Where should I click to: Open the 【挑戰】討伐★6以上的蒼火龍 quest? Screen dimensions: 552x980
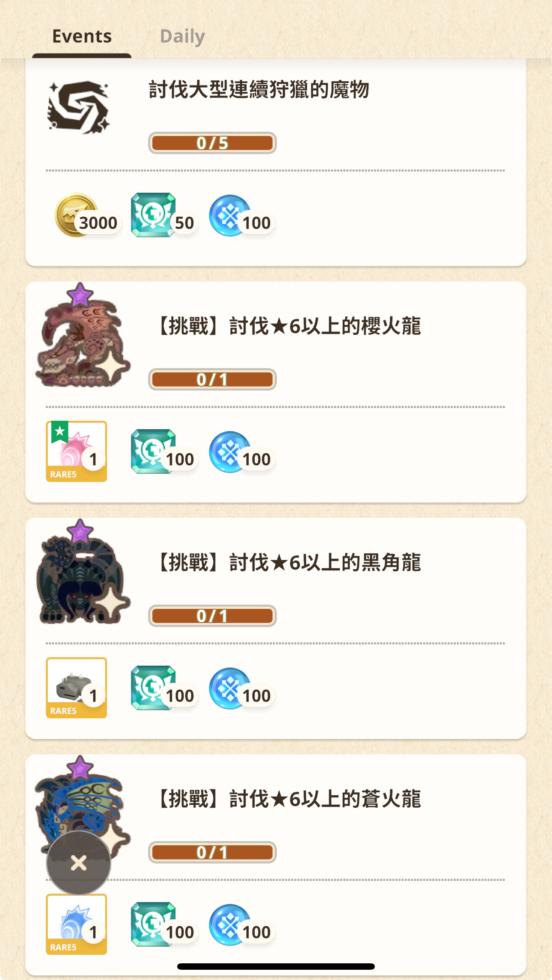(x=288, y=799)
